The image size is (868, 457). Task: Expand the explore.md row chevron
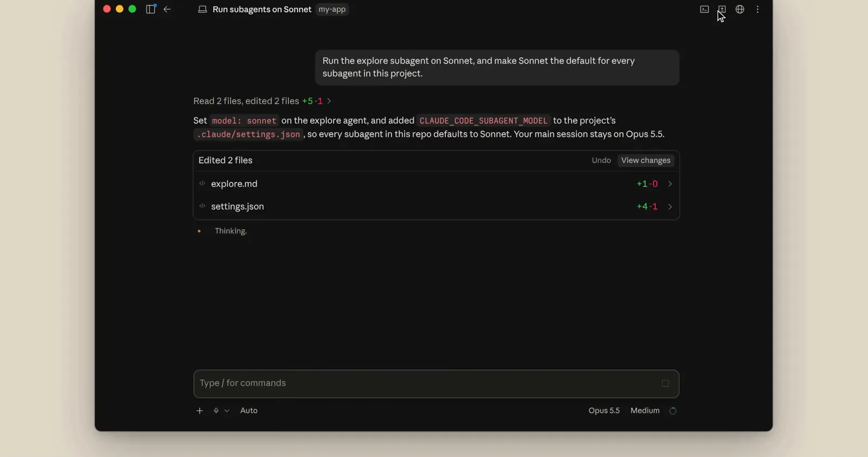[670, 184]
